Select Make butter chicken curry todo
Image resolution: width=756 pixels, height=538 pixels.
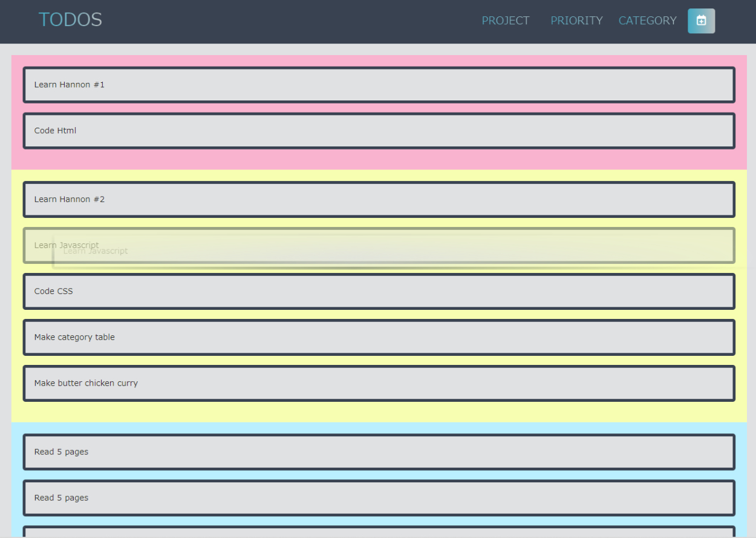pyautogui.click(x=379, y=383)
